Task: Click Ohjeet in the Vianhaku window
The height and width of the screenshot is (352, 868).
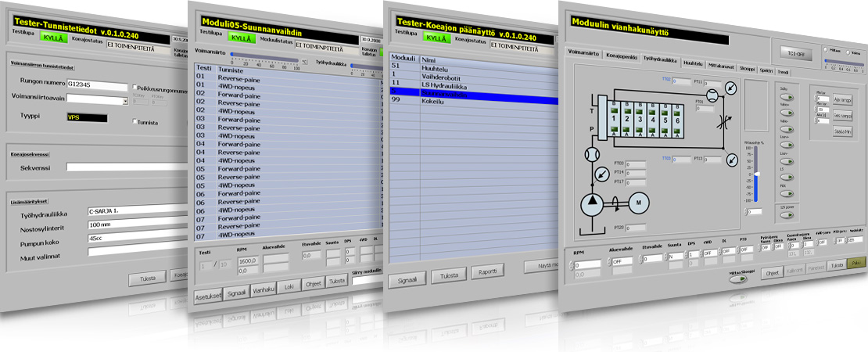Action: click(772, 272)
